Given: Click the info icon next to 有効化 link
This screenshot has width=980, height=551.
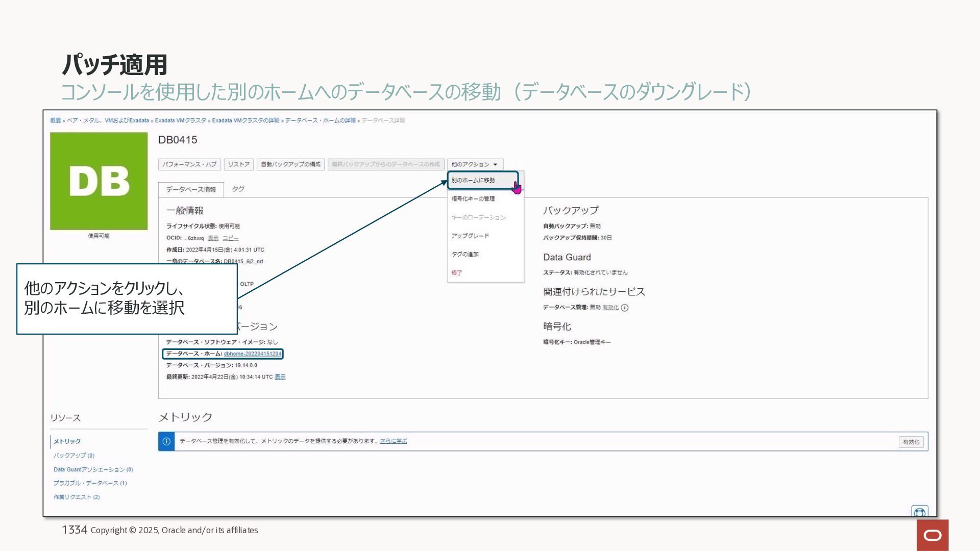Looking at the screenshot, I should coord(625,308).
